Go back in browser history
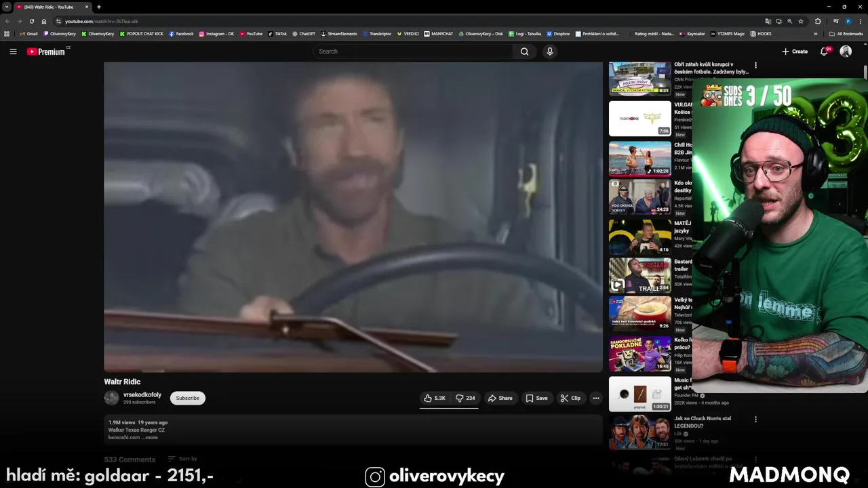Screen dimensions: 868x488 (x=7, y=21)
